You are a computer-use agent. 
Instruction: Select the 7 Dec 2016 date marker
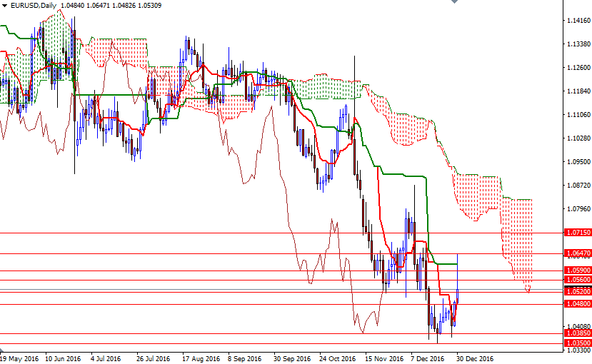(x=428, y=358)
